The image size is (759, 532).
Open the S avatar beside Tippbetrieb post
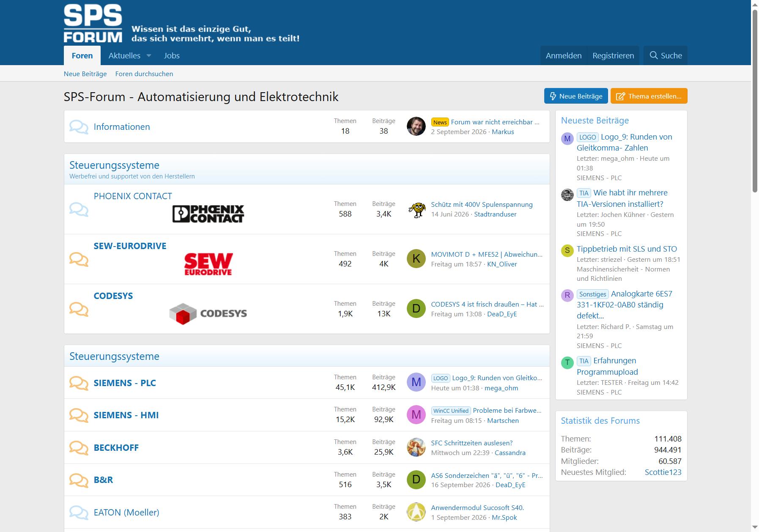click(567, 250)
